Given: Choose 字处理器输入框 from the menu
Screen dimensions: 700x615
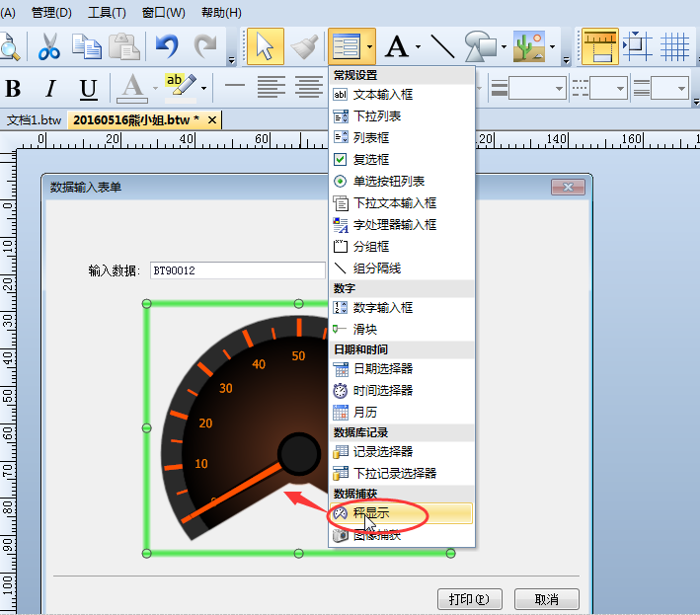Looking at the screenshot, I should tap(401, 224).
